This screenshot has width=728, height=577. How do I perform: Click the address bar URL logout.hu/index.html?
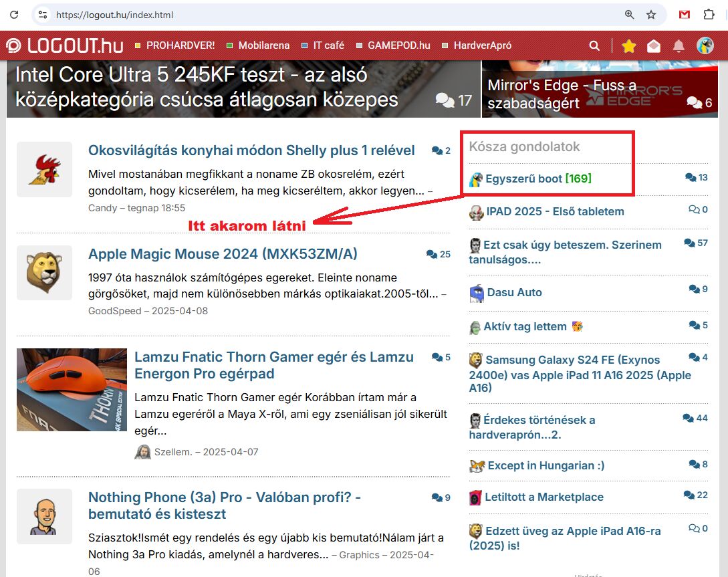115,15
